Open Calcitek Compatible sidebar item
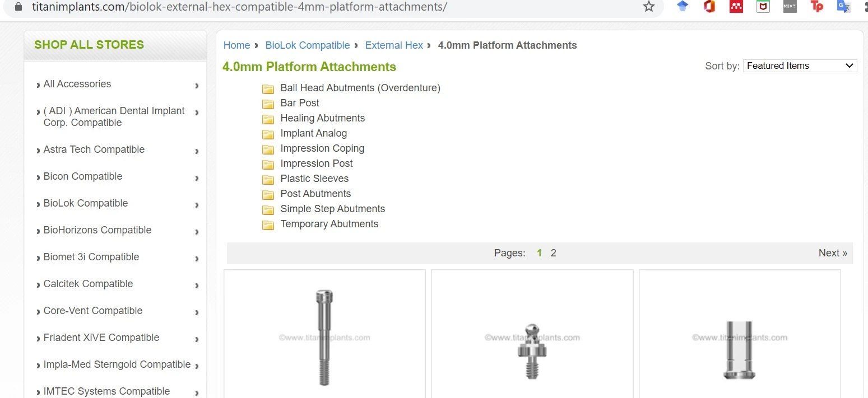The width and height of the screenshot is (868, 398). point(89,284)
